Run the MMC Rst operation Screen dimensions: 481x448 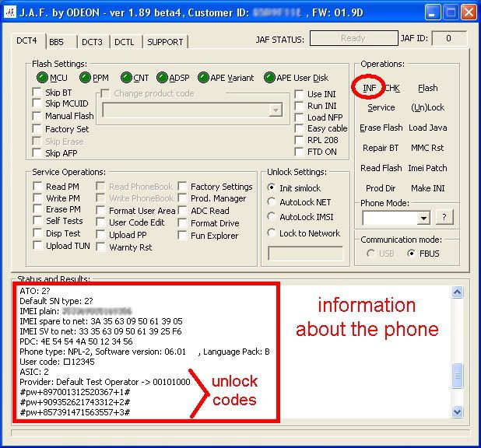tap(427, 148)
